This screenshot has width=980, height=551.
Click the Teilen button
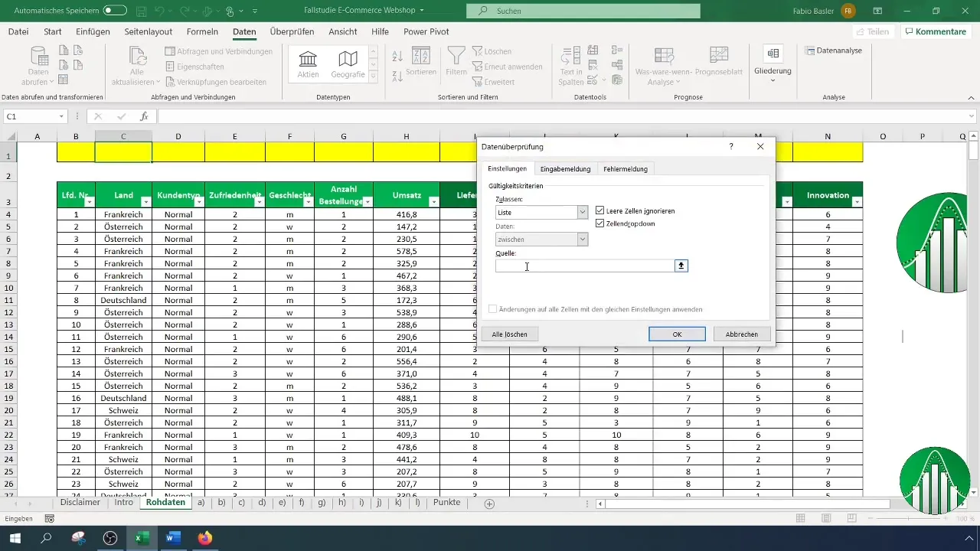point(872,31)
